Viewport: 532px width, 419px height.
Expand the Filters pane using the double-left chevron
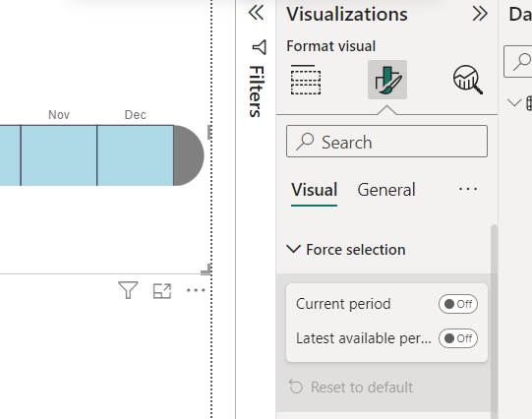(256, 13)
